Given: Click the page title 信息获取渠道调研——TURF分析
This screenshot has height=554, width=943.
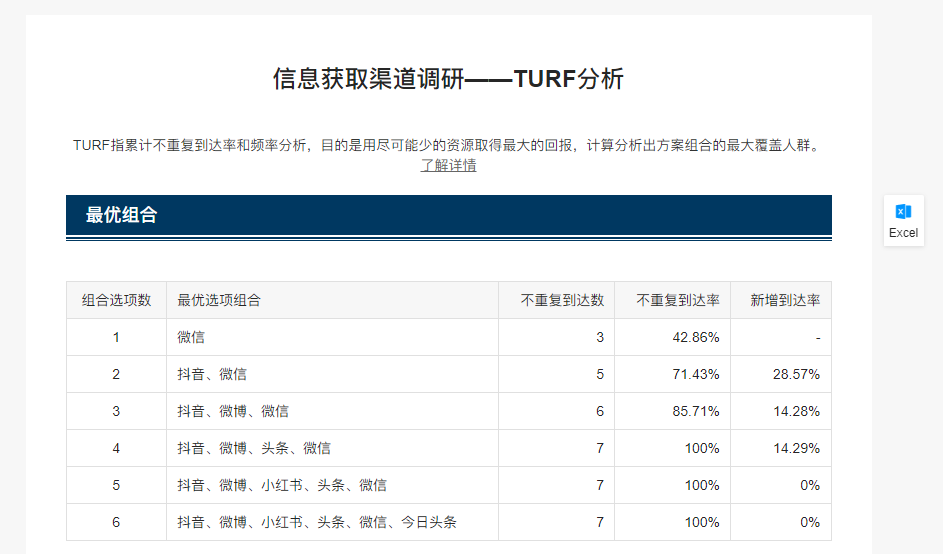Looking at the screenshot, I should point(448,79).
